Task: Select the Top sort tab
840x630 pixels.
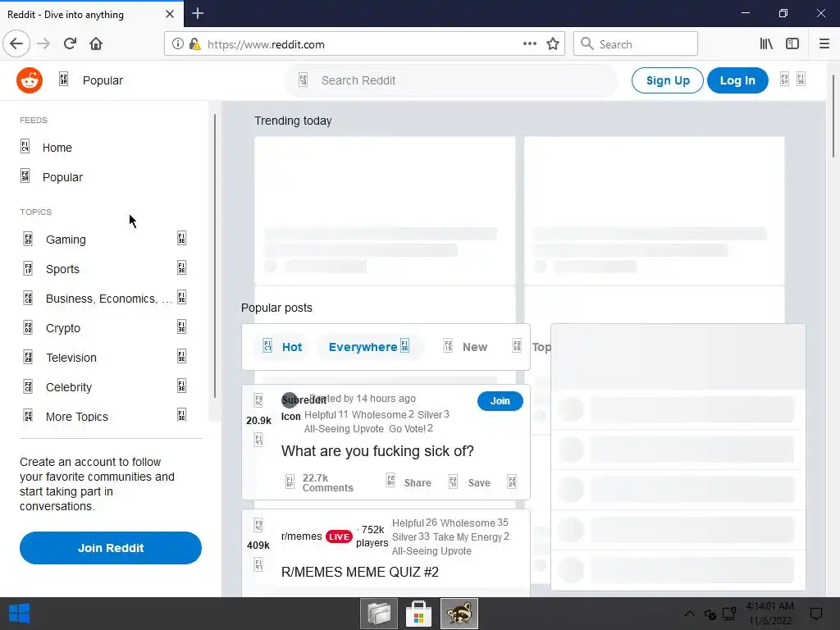Action: pyautogui.click(x=531, y=347)
